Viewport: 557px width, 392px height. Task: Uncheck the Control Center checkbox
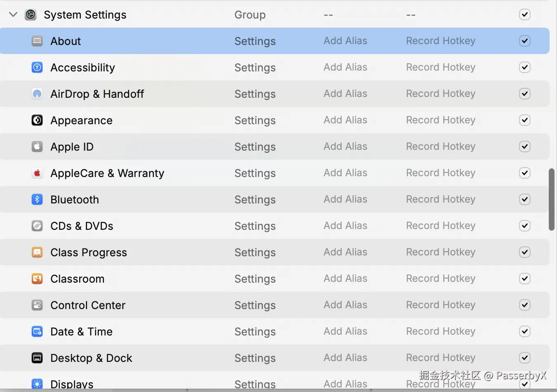coord(524,305)
